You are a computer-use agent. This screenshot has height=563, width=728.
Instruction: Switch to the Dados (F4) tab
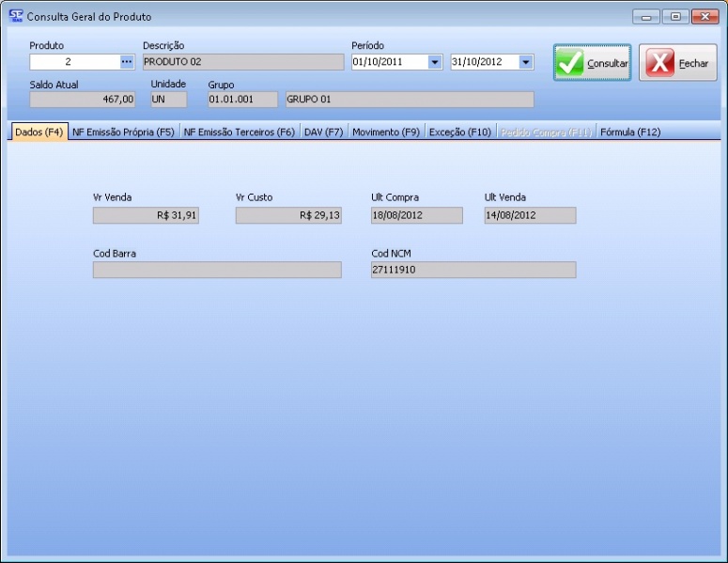[39, 133]
